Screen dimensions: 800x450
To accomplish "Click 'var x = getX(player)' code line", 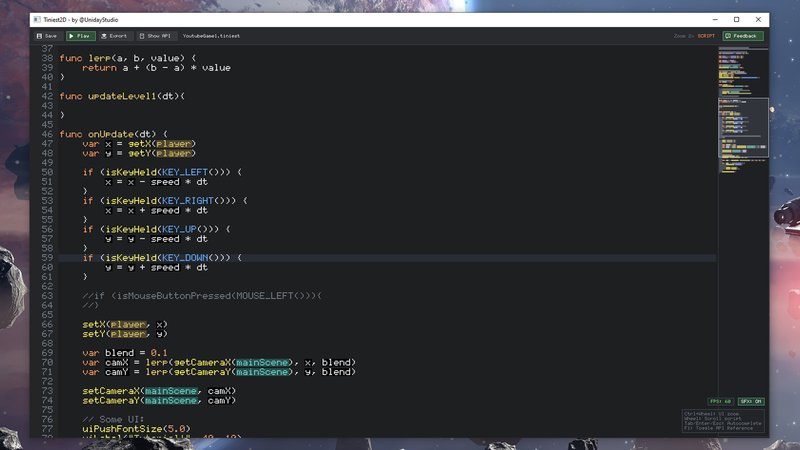I will pyautogui.click(x=139, y=144).
